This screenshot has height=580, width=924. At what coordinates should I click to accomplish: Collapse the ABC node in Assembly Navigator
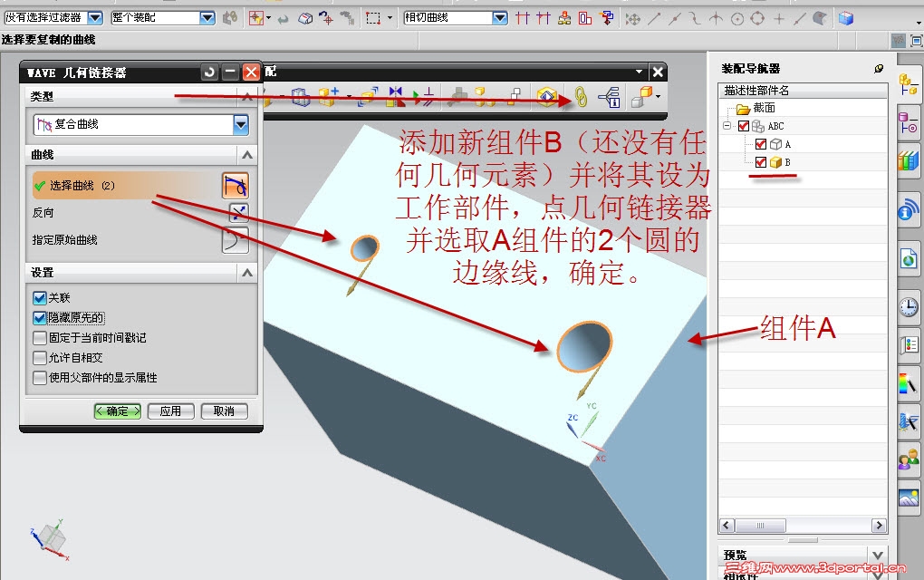click(x=727, y=126)
